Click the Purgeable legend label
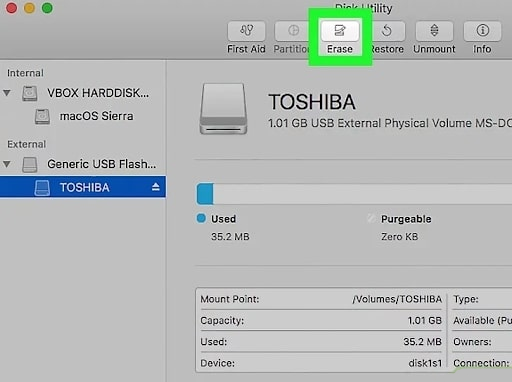Image resolution: width=512 pixels, height=382 pixels. tap(406, 219)
